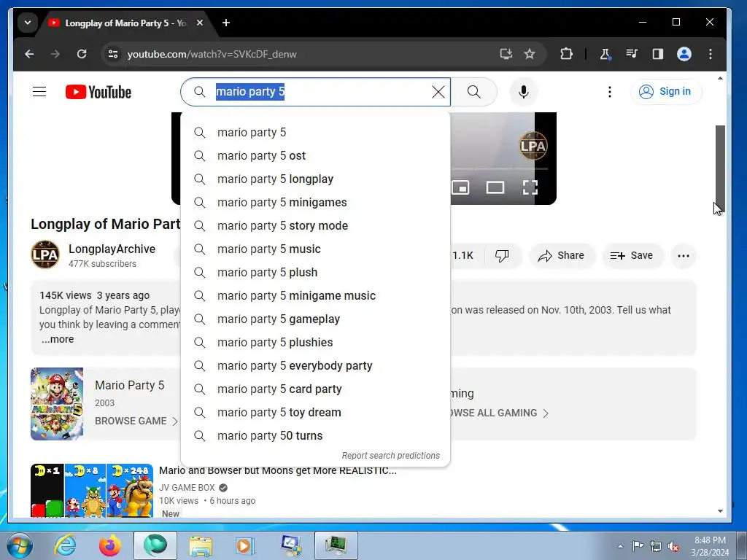Open YouTube settings three-dot menu
The width and height of the screenshot is (747, 560).
pyautogui.click(x=609, y=92)
